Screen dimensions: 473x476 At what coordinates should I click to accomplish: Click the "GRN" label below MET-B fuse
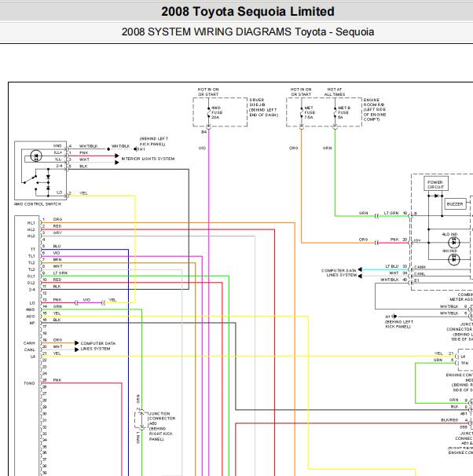coord(327,148)
